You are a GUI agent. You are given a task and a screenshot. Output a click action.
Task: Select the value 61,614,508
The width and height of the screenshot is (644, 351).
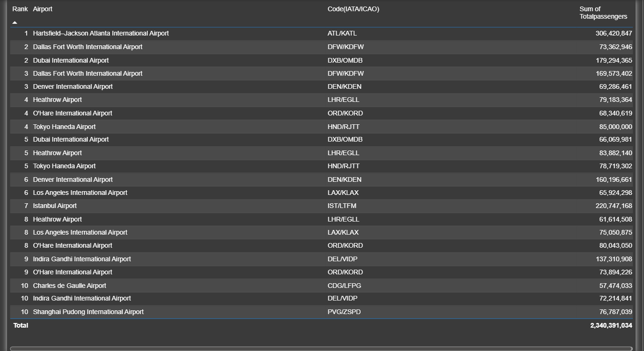[x=615, y=219]
